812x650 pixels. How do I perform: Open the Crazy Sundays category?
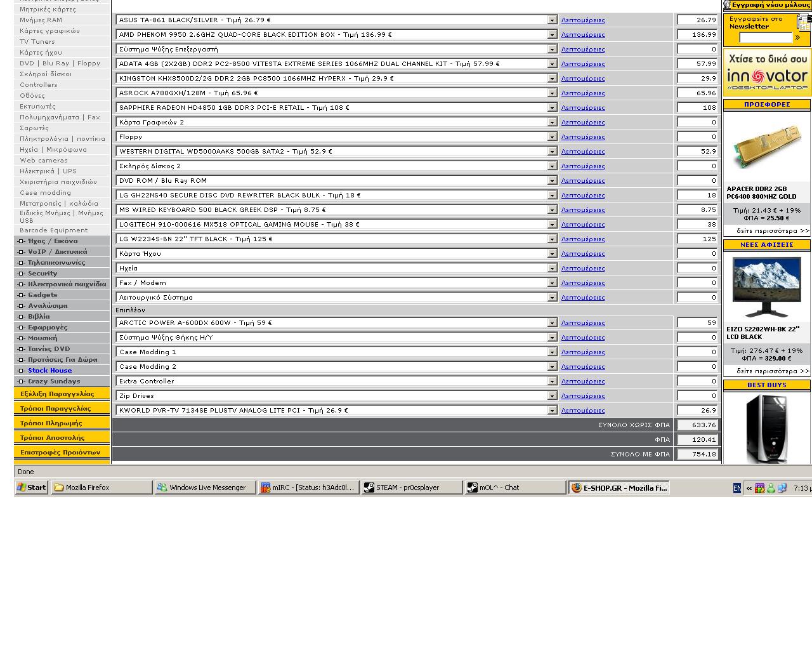pos(54,381)
